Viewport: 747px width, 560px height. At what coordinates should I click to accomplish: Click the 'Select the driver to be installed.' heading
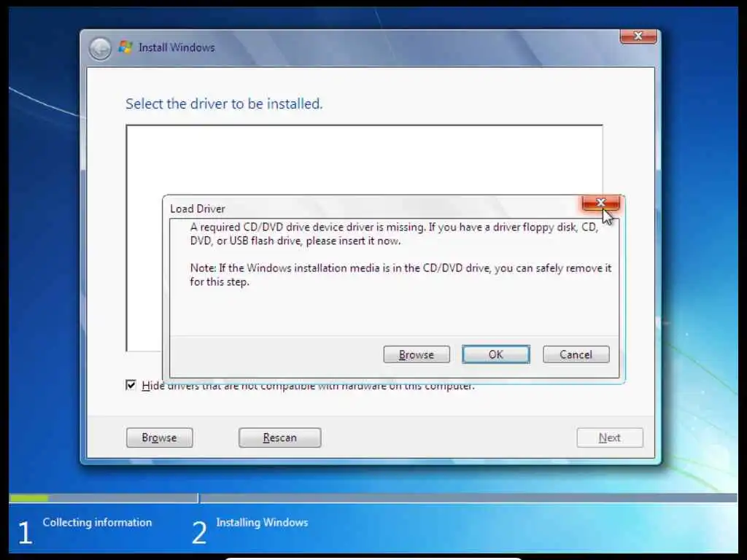pyautogui.click(x=224, y=104)
